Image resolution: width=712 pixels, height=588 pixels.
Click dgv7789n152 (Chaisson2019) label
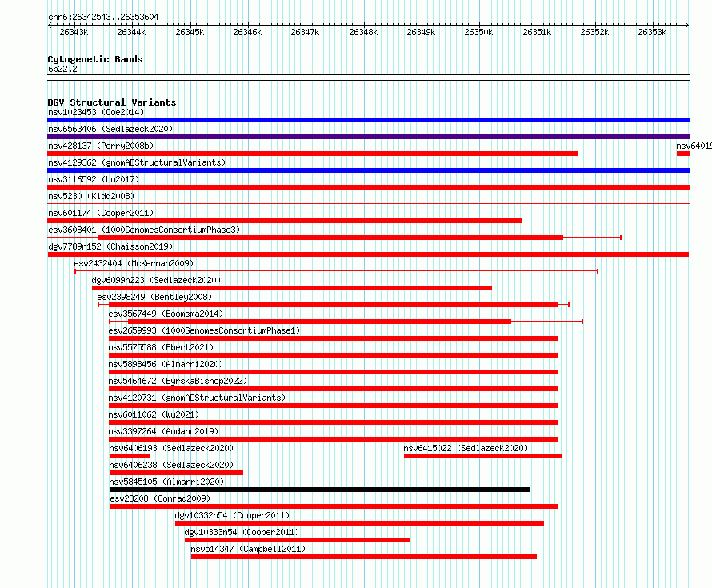110,246
